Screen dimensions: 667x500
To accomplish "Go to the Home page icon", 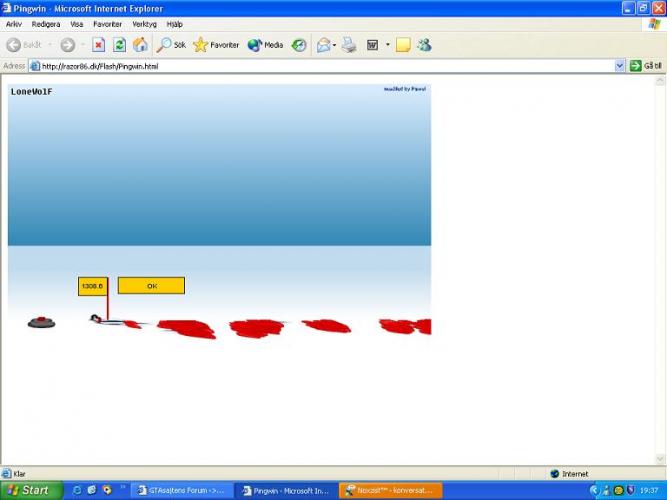I will pyautogui.click(x=140, y=45).
